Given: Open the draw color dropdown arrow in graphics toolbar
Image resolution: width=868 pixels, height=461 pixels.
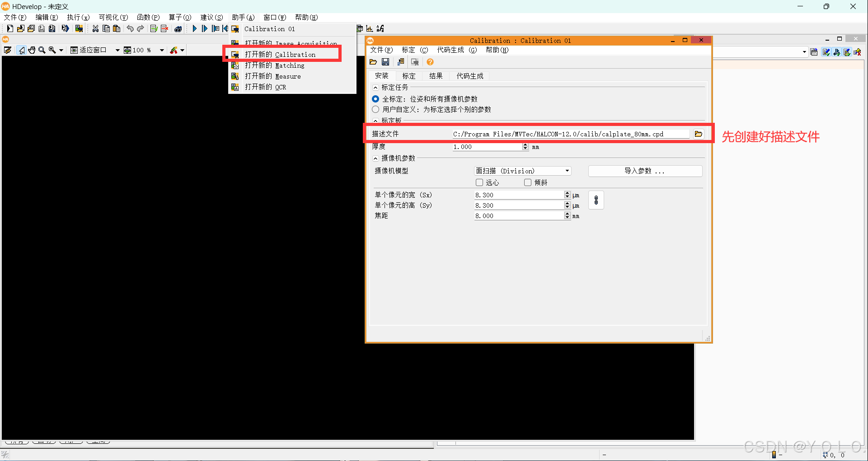Looking at the screenshot, I should [x=183, y=50].
